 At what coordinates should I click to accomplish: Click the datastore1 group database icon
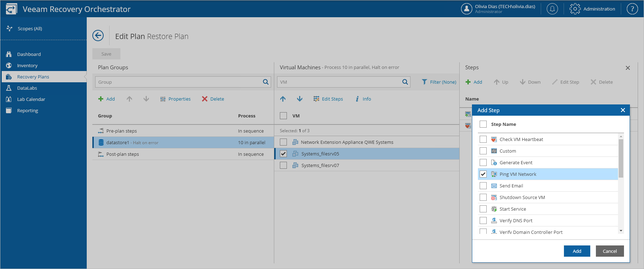(x=101, y=142)
